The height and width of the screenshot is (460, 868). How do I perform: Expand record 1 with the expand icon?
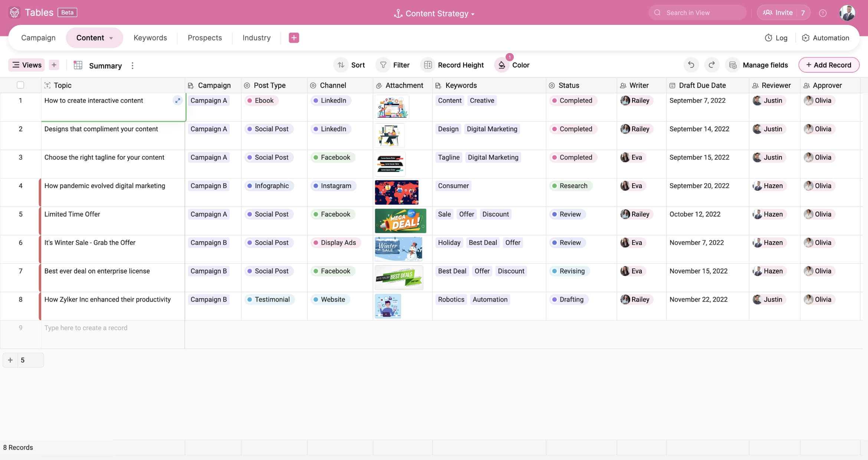178,101
